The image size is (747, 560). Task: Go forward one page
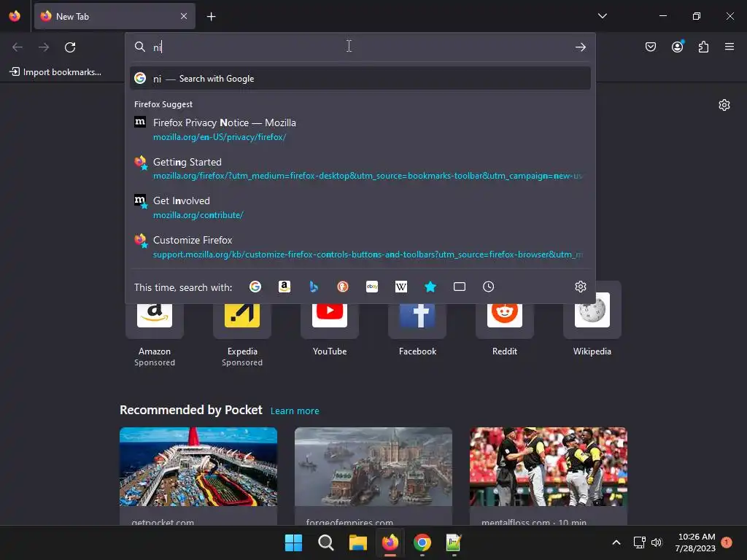tap(44, 47)
